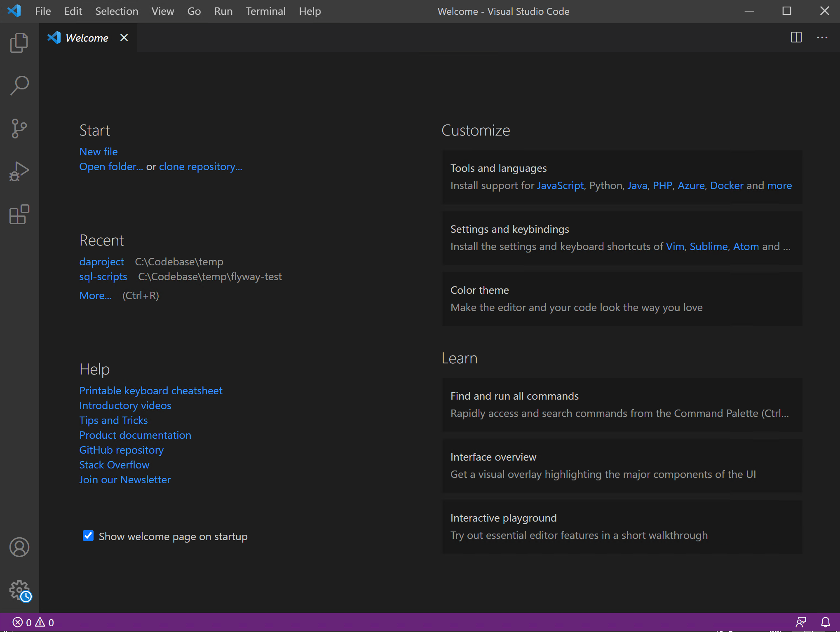Open the Explorer sidebar icon

(x=19, y=42)
